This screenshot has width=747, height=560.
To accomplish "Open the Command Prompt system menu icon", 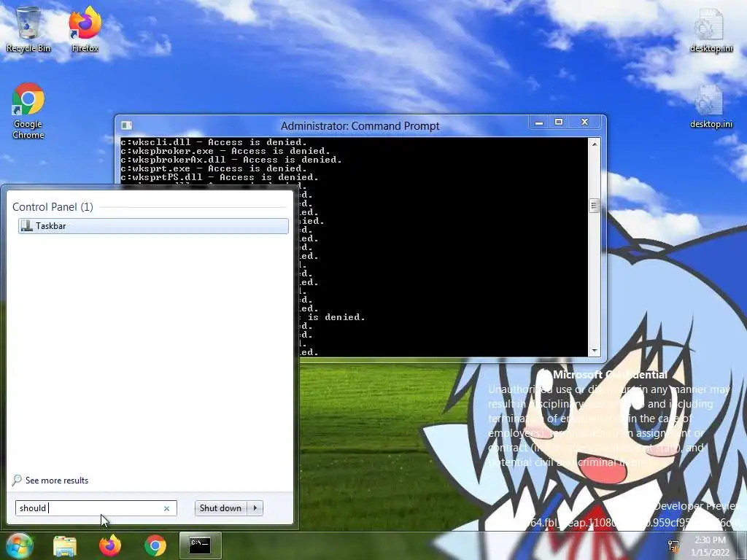I will pos(126,125).
